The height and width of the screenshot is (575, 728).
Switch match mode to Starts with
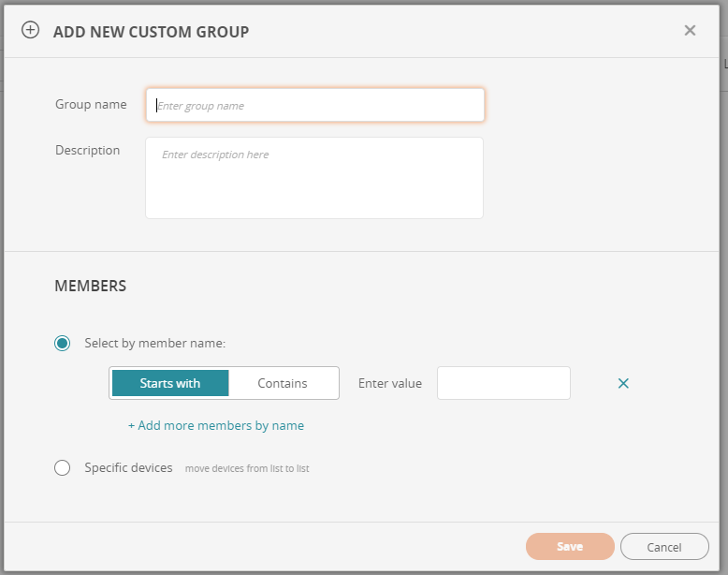click(x=170, y=383)
